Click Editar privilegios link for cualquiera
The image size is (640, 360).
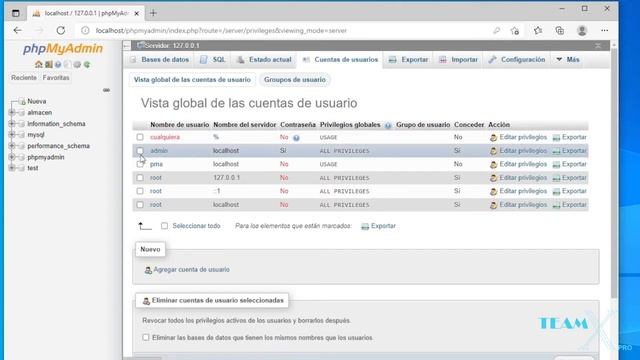click(x=523, y=137)
